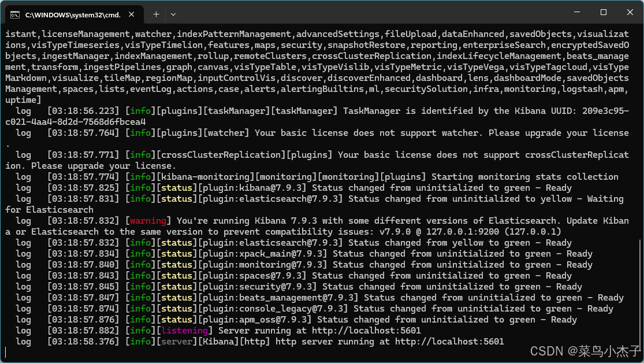Click 'securitySolution' in the plugin list
This screenshot has height=363, width=644.
(x=426, y=89)
